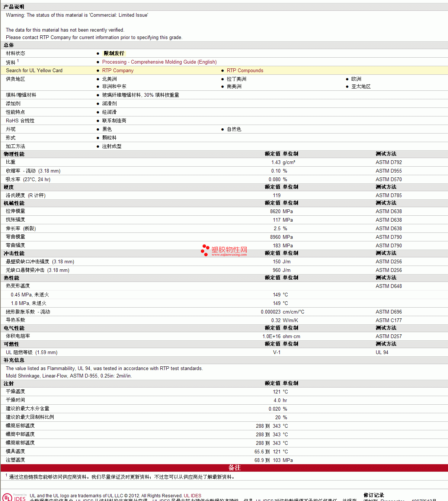Click ASTM D648 test method
Screen dimensions: 448x501
[389, 286]
